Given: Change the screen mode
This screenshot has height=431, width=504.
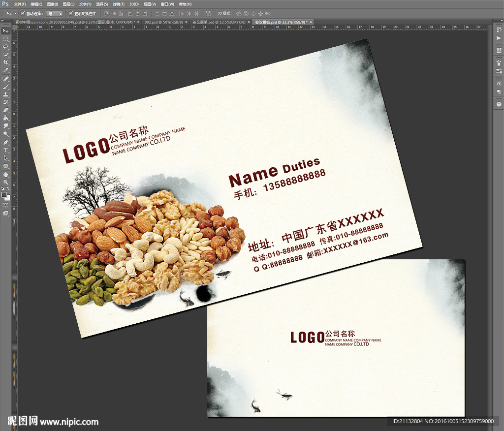Looking at the screenshot, I should pos(6,214).
